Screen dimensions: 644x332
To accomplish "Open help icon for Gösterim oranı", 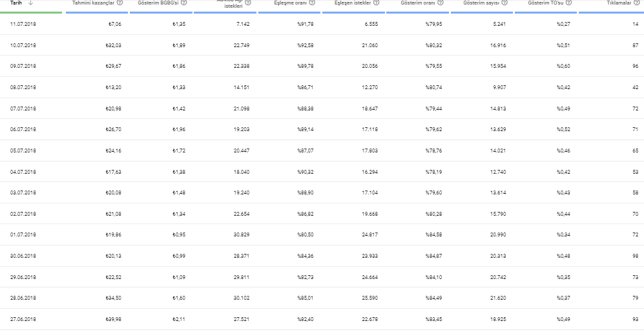I will pyautogui.click(x=441, y=3).
